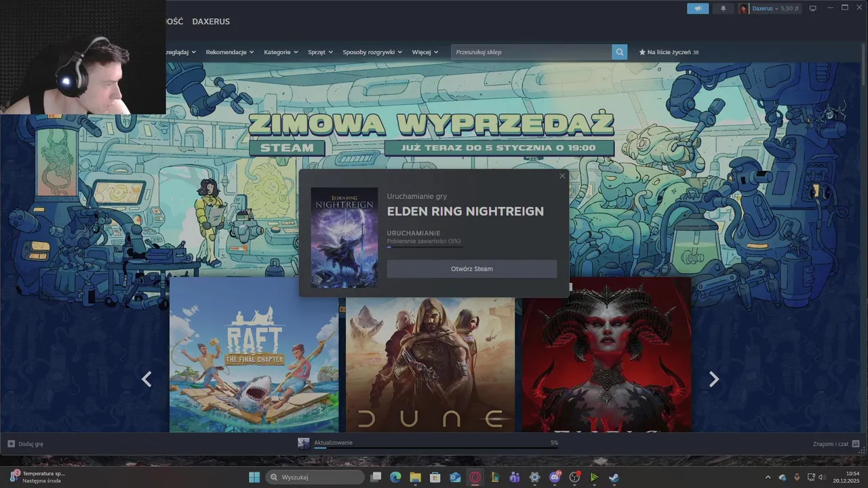Image resolution: width=868 pixels, height=488 pixels.
Task: Open Windows Settings gear on the taskbar
Action: pos(534,477)
